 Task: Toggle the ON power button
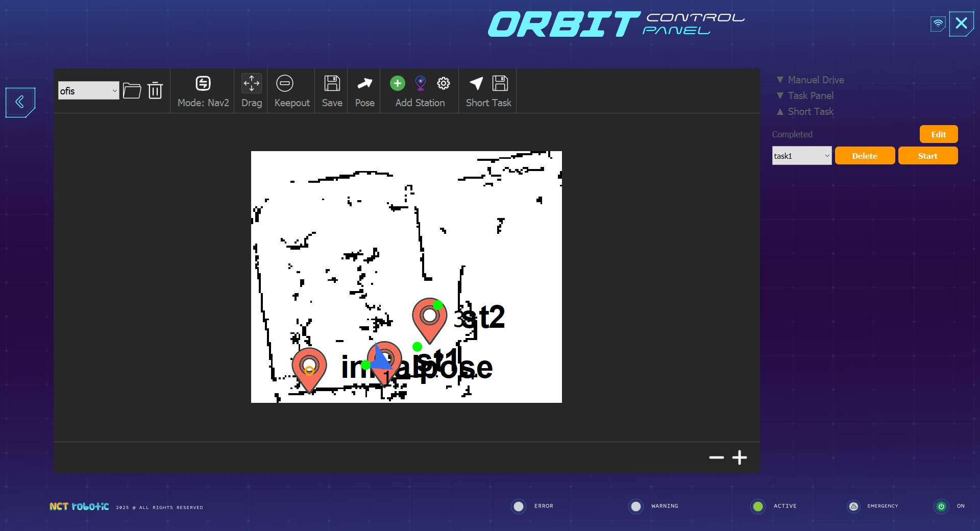click(941, 506)
